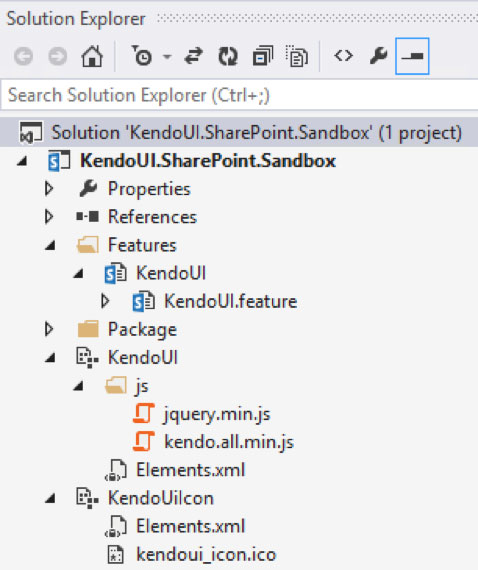The width and height of the screenshot is (478, 570).
Task: Select the KendoUI.SharePoint.Sandbox project node
Action: coord(208,161)
